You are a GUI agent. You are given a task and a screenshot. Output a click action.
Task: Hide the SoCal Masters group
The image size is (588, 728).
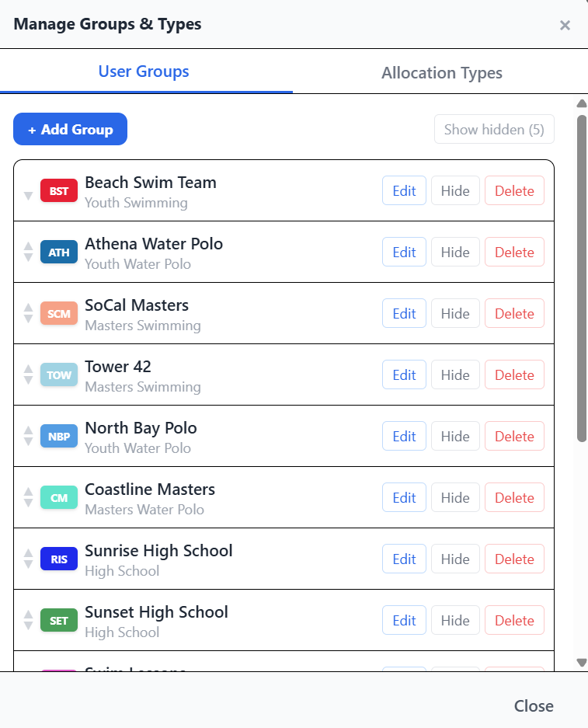455,312
